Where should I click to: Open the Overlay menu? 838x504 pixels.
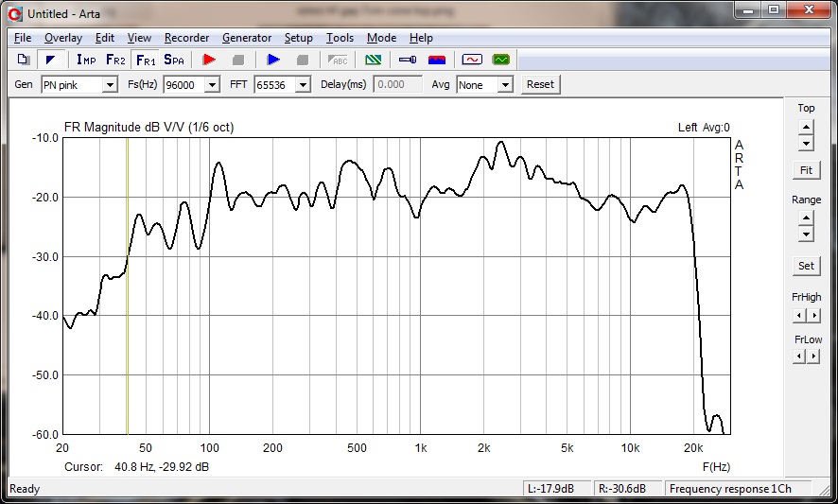coord(63,38)
